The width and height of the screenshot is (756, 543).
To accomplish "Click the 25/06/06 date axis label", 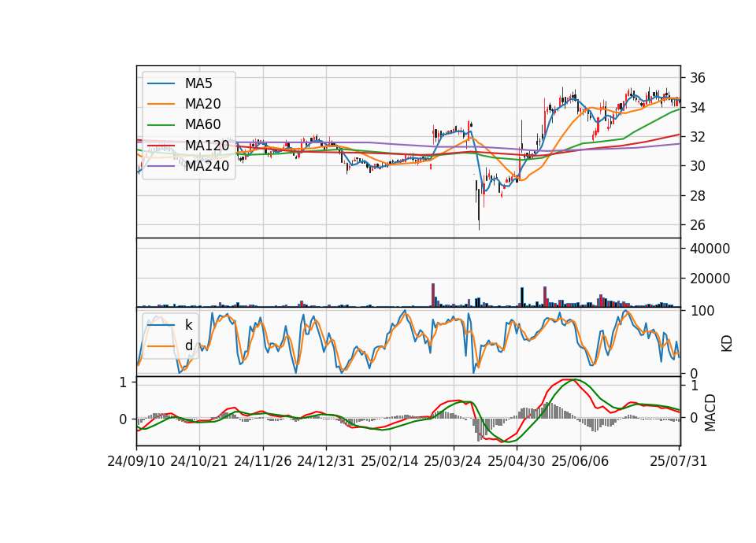I will click(580, 462).
